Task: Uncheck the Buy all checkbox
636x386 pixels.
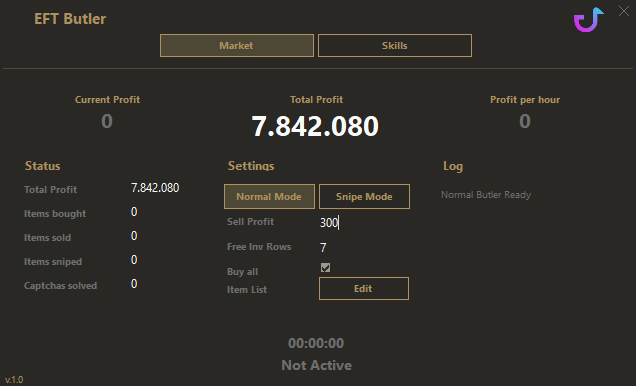Action: pyautogui.click(x=325, y=268)
